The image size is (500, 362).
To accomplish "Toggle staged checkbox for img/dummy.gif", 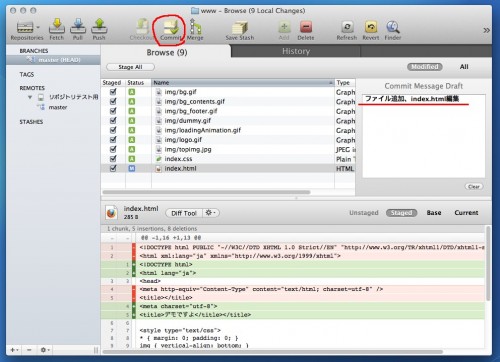I will 113,120.
